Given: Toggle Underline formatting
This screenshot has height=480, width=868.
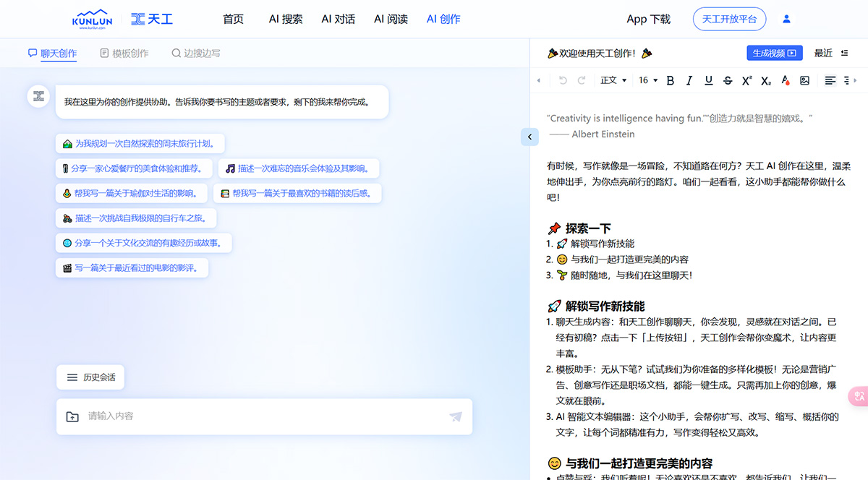Looking at the screenshot, I should (x=708, y=80).
